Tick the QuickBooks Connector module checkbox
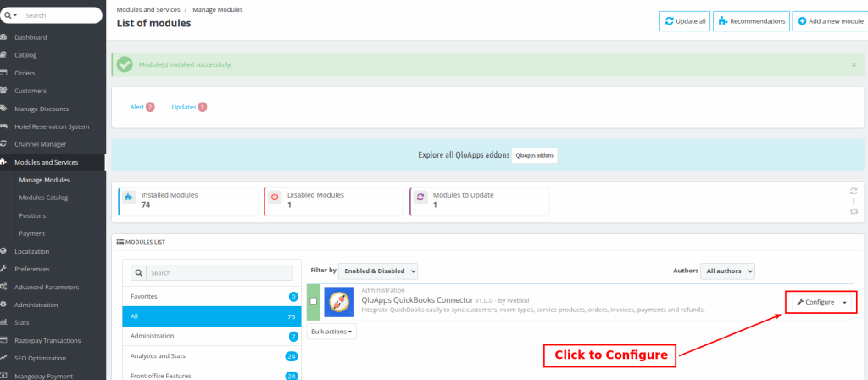The image size is (868, 380). (x=314, y=301)
